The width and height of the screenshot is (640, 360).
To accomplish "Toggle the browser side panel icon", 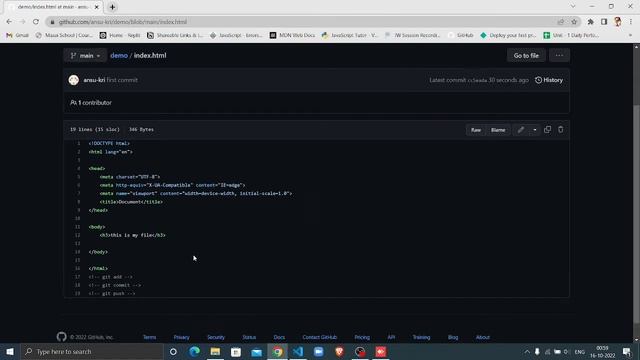I will tap(604, 22).
